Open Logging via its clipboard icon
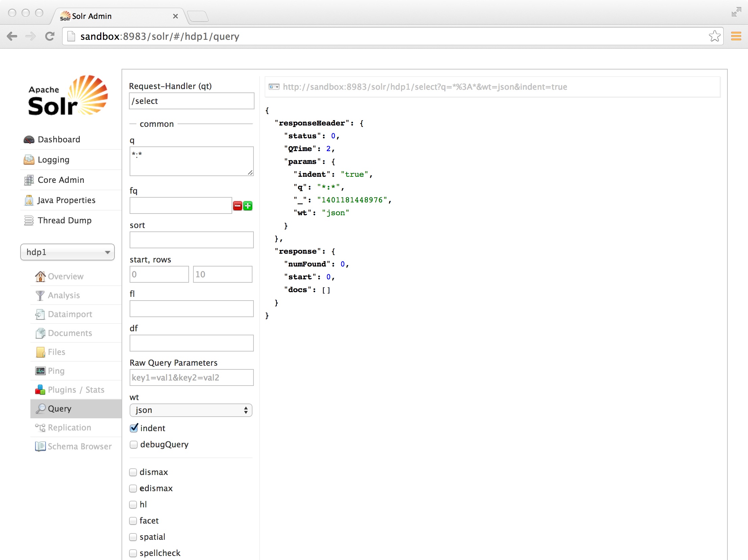Screen dimensions: 748x560 (29, 160)
